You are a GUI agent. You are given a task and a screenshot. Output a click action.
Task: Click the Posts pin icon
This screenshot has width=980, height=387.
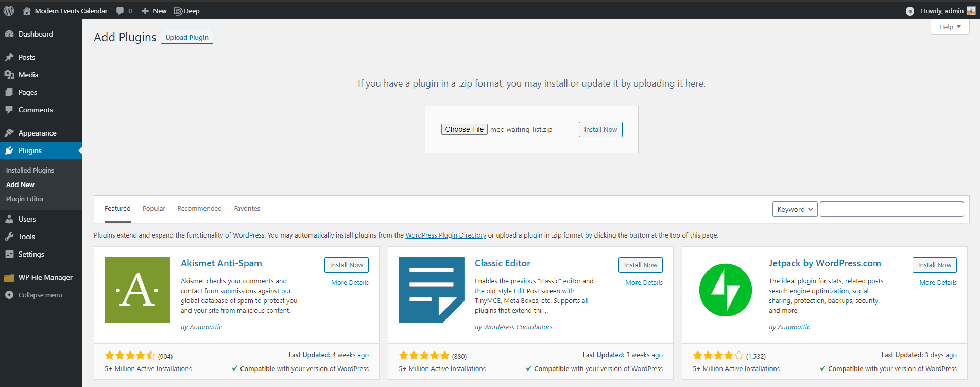click(x=9, y=57)
